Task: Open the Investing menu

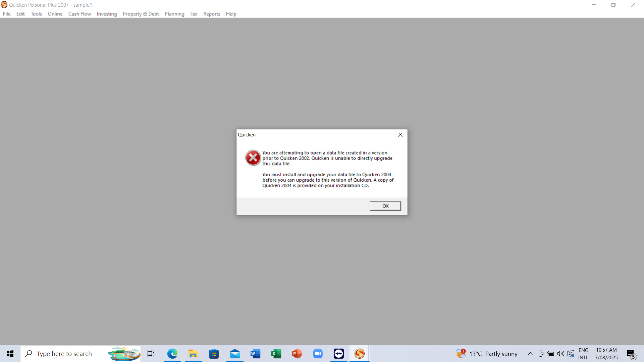Action: coord(107,14)
